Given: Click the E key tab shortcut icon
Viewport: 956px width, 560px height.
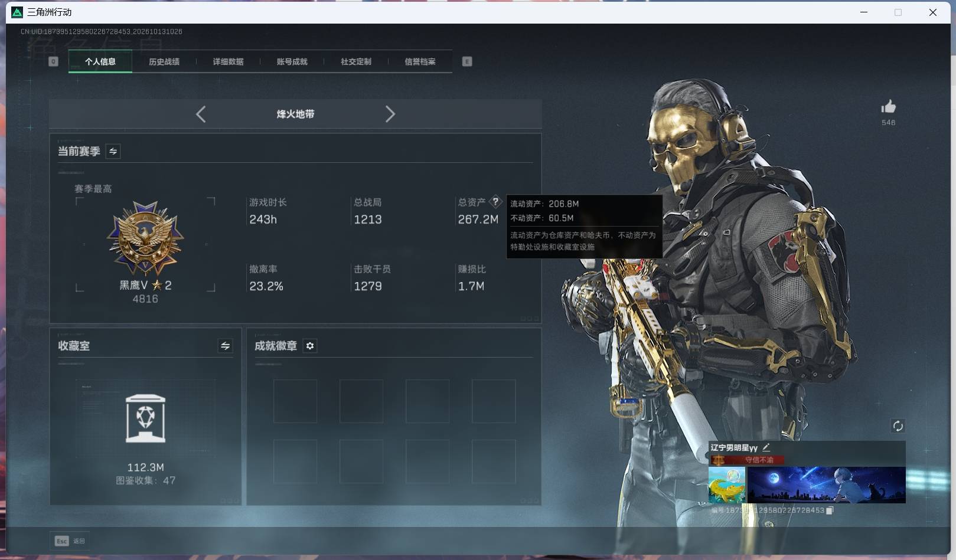Looking at the screenshot, I should (x=467, y=61).
